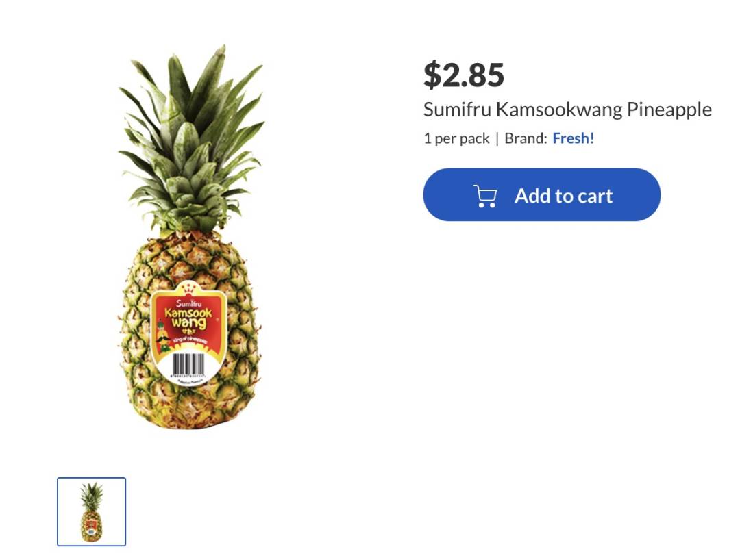
Task: Click the "Wang" word on the sticker
Action: point(188,322)
